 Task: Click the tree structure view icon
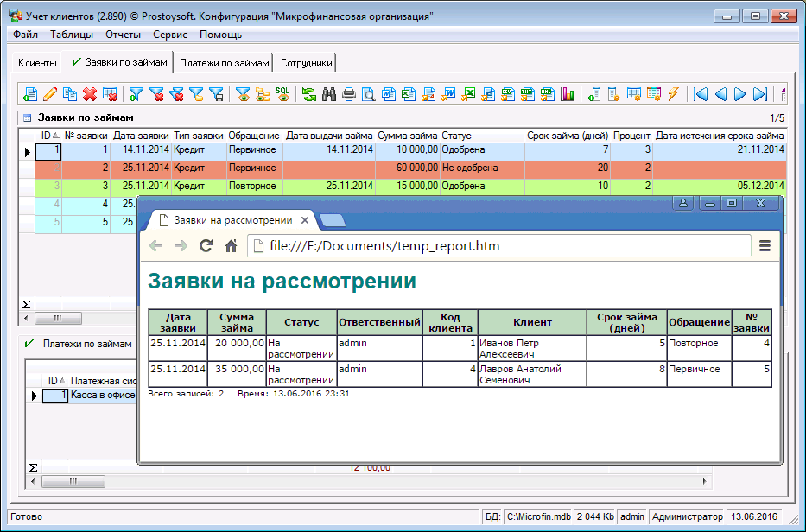263,94
